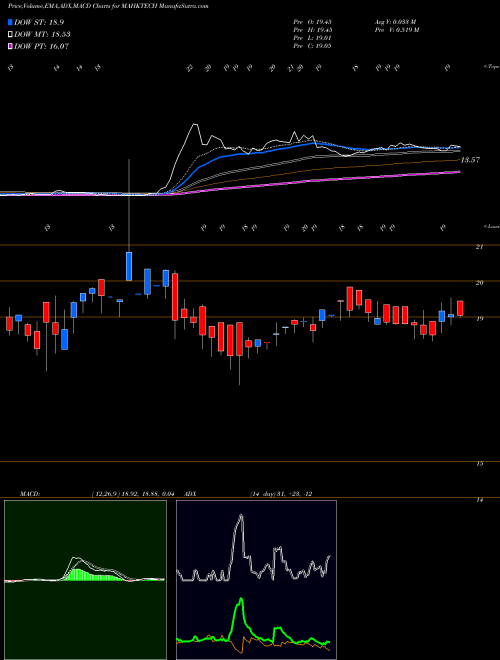Click the 20 price axis label
The width and height of the screenshot is (500, 660).
pyautogui.click(x=479, y=282)
